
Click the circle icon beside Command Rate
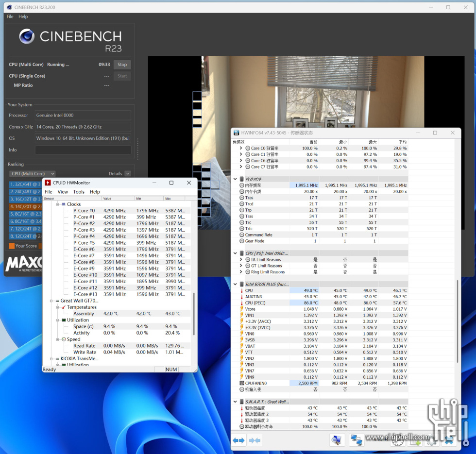242,235
